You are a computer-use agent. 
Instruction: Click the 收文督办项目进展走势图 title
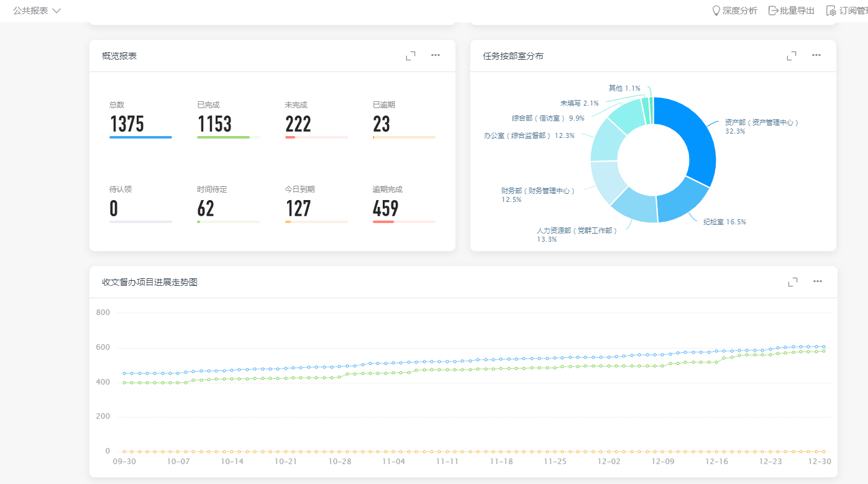(150, 282)
